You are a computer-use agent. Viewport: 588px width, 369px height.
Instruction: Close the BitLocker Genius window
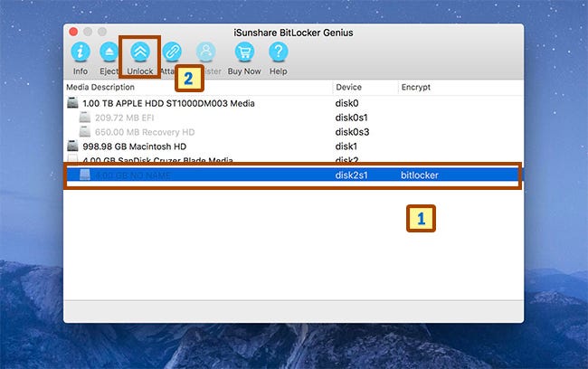tap(73, 32)
